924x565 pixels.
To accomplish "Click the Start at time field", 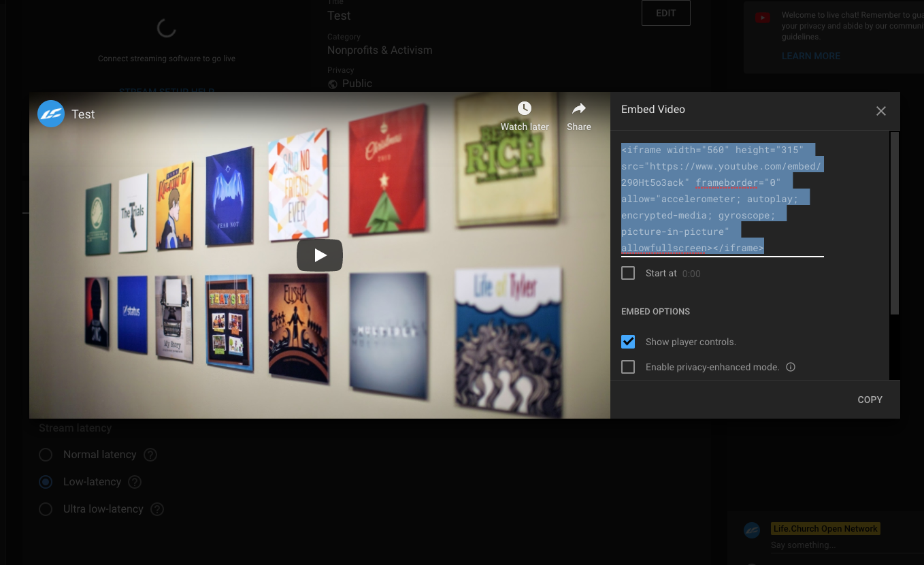I will (691, 274).
